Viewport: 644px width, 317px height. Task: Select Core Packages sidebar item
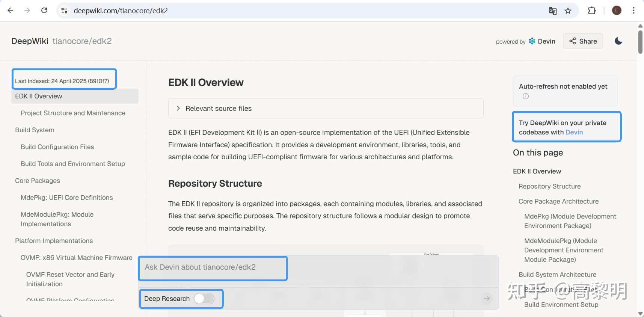[x=38, y=181]
